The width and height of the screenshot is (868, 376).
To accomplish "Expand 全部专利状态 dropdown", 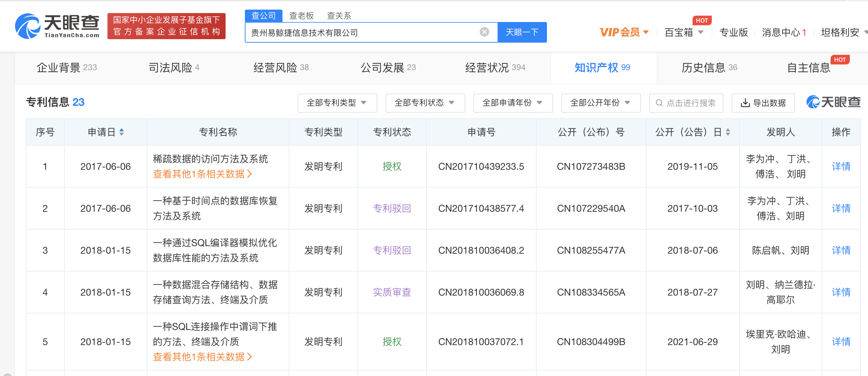I will tap(425, 103).
